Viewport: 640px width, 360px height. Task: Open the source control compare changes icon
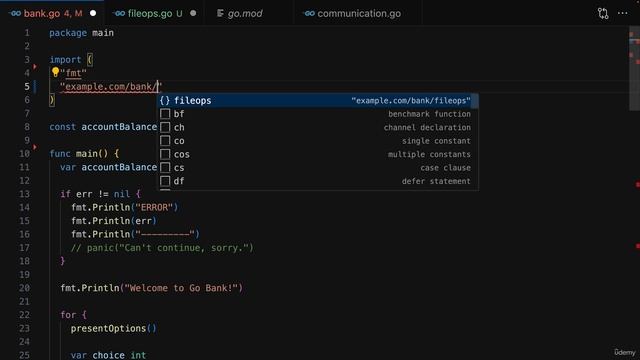point(603,13)
